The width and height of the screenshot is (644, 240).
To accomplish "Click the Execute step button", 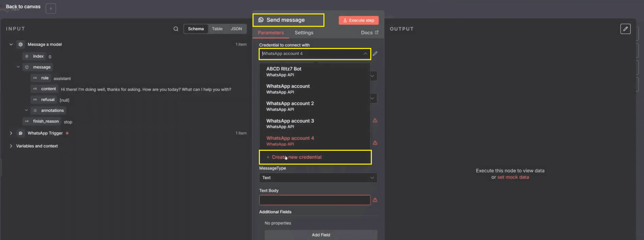I will pos(358,20).
